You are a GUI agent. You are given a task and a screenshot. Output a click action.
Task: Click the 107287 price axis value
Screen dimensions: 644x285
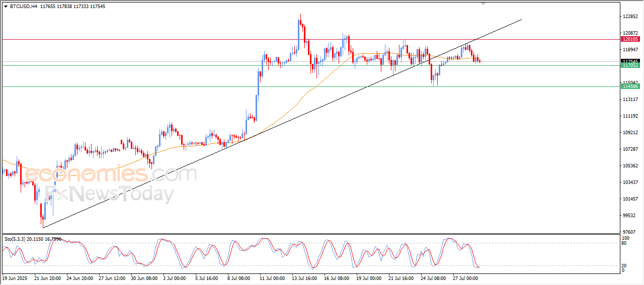pos(630,149)
